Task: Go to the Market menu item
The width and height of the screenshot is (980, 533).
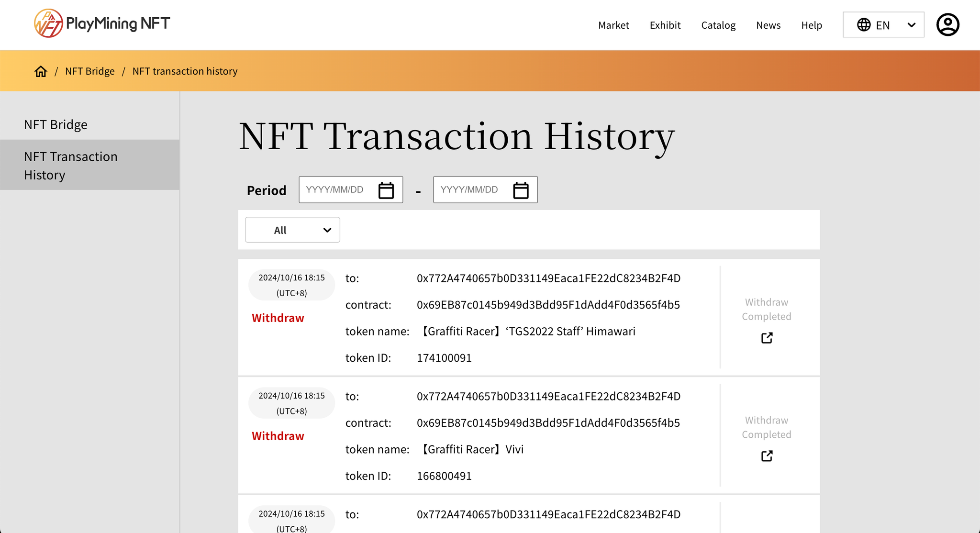Action: click(613, 25)
